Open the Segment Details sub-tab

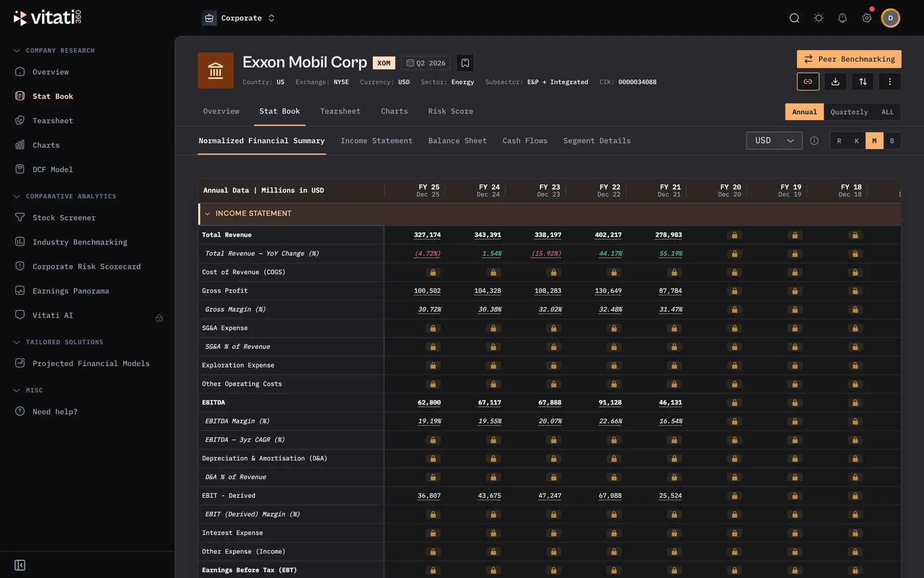[x=597, y=141]
